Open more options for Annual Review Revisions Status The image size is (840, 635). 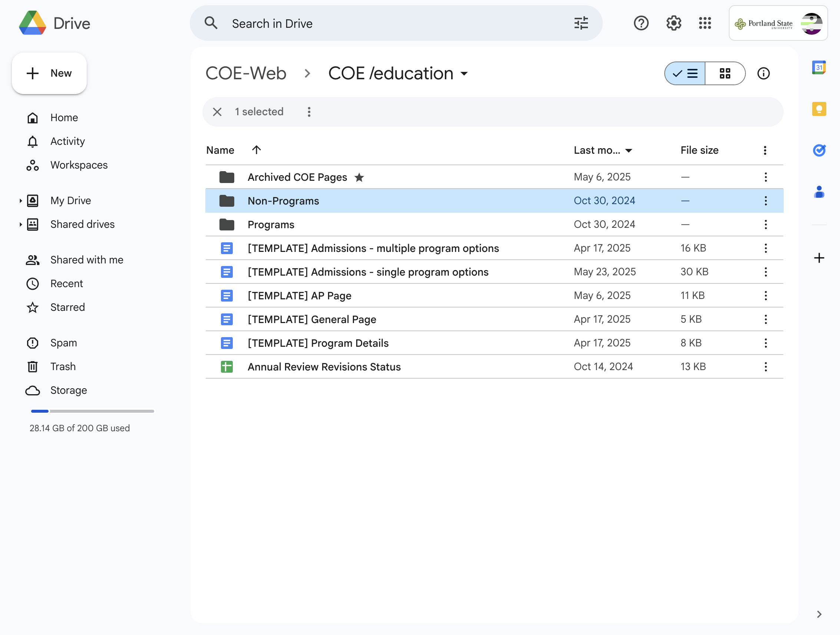tap(765, 367)
